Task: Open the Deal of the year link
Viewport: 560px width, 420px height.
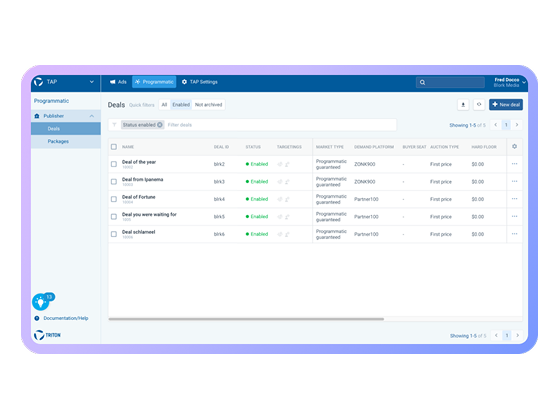Action: point(139,162)
